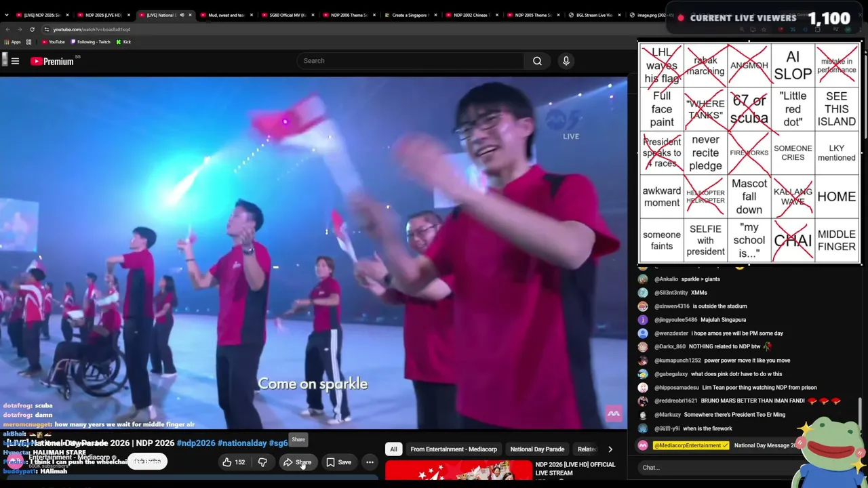Go to the YouTube Premium home logo

coord(52,61)
